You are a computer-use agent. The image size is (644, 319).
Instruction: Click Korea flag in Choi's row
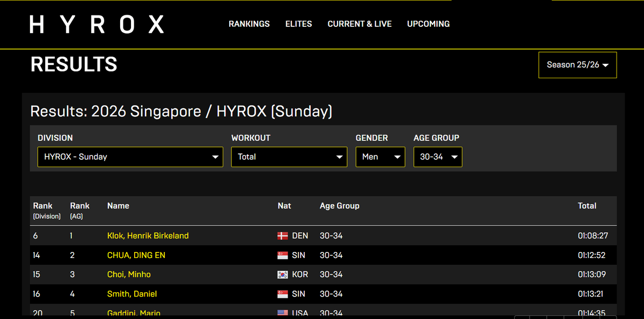(x=283, y=275)
